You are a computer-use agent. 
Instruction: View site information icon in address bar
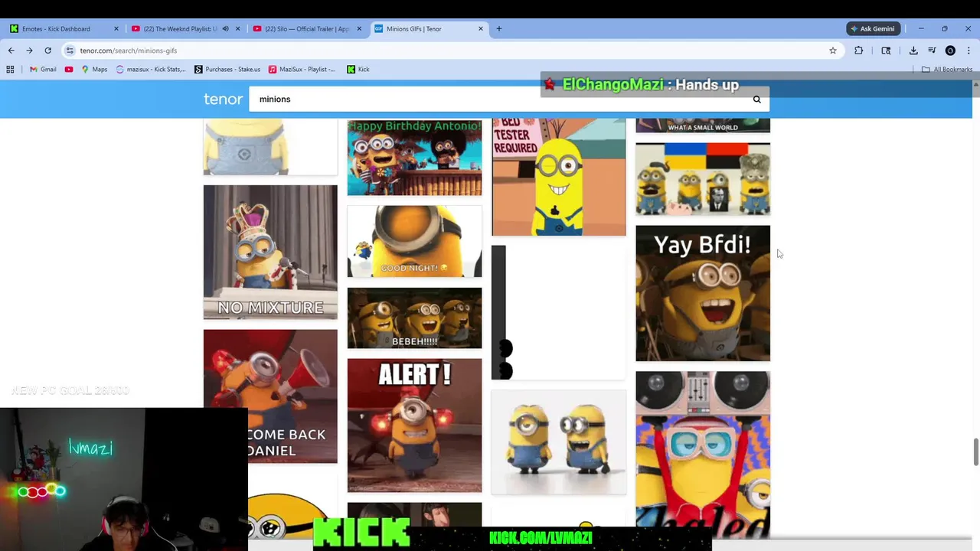pos(70,51)
